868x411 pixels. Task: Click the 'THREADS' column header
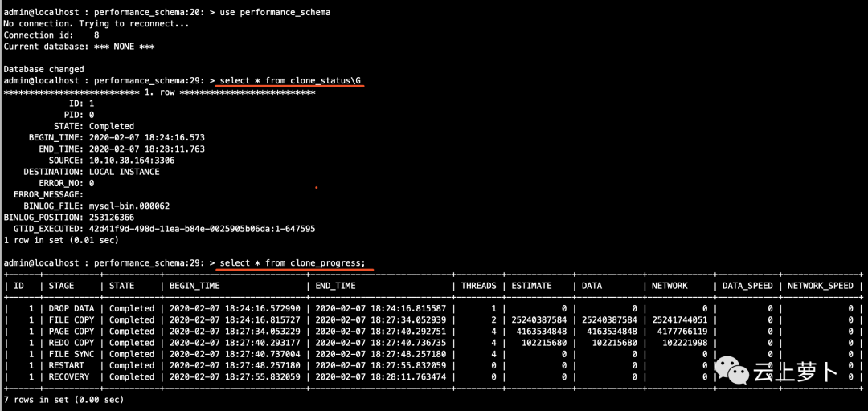pos(478,286)
